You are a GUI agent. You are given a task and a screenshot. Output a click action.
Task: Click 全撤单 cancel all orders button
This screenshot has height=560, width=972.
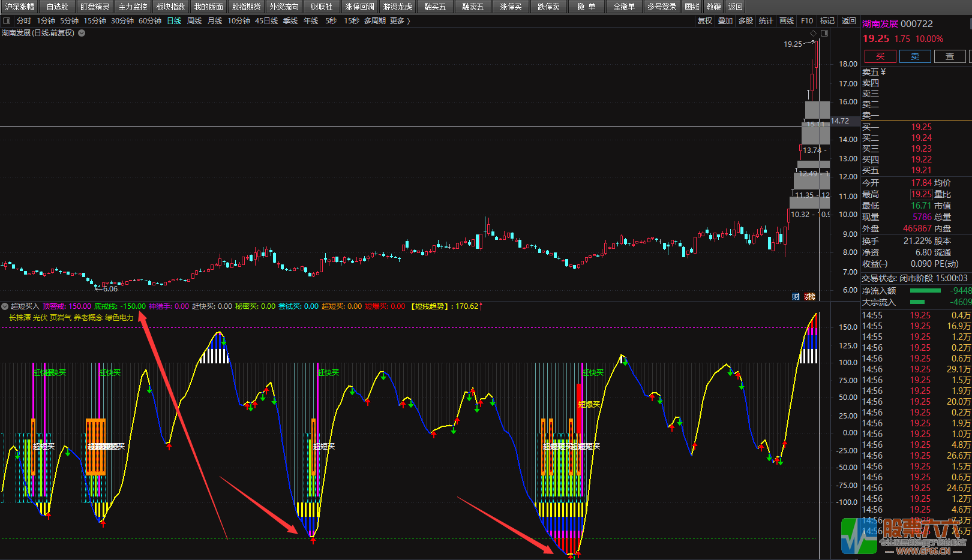(x=625, y=7)
